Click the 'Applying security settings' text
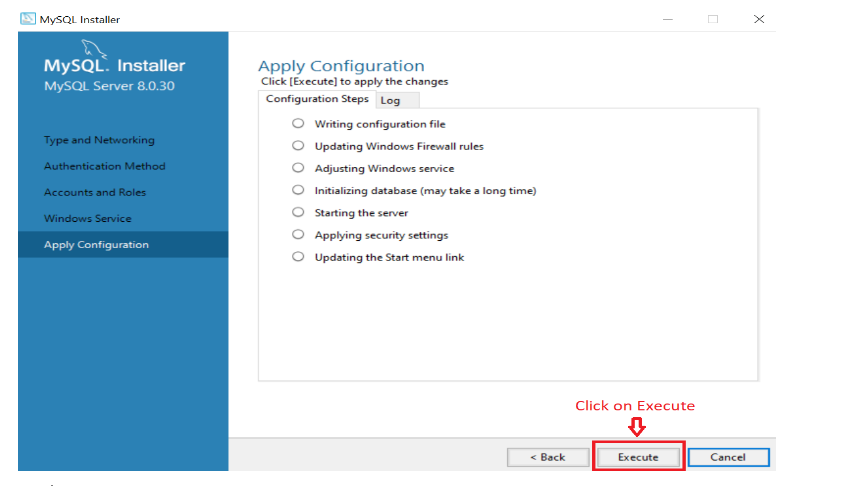Screen dimensions: 847x486 pos(381,235)
